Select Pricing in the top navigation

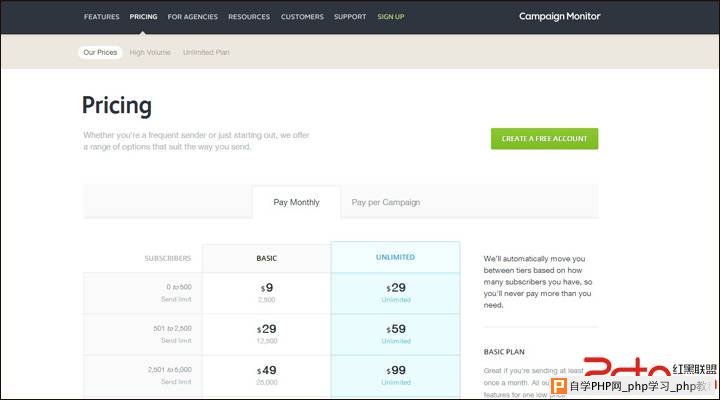coord(143,17)
